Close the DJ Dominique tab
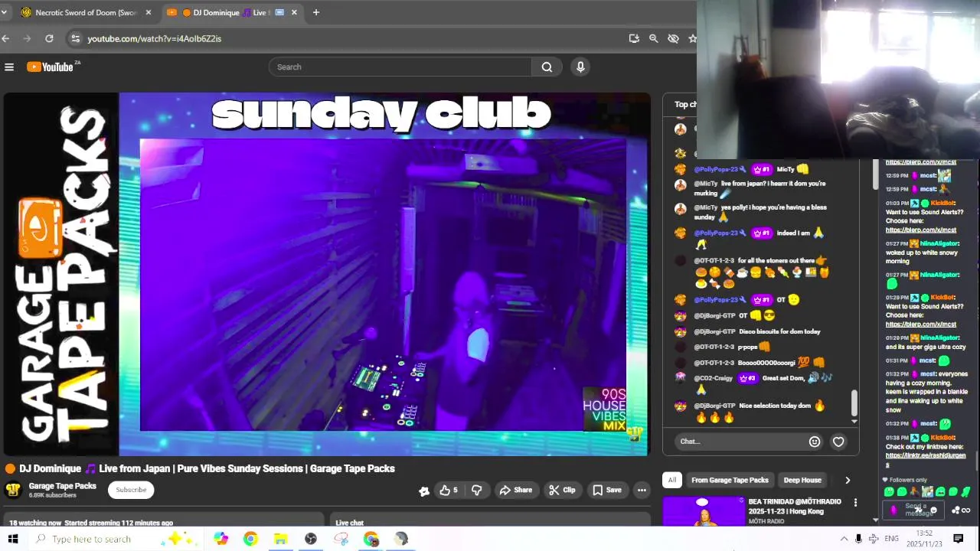Viewport: 980px width, 551px height. 294,12
